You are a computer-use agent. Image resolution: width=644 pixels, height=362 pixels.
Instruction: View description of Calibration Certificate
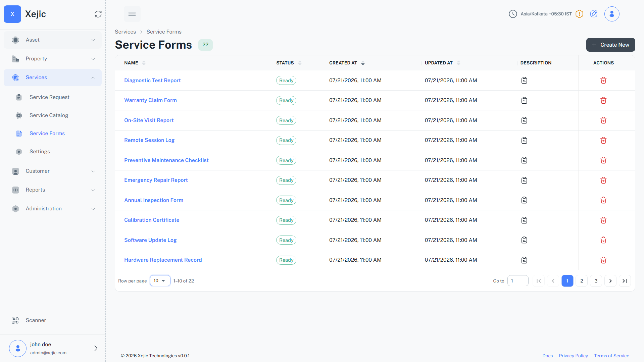pos(524,220)
